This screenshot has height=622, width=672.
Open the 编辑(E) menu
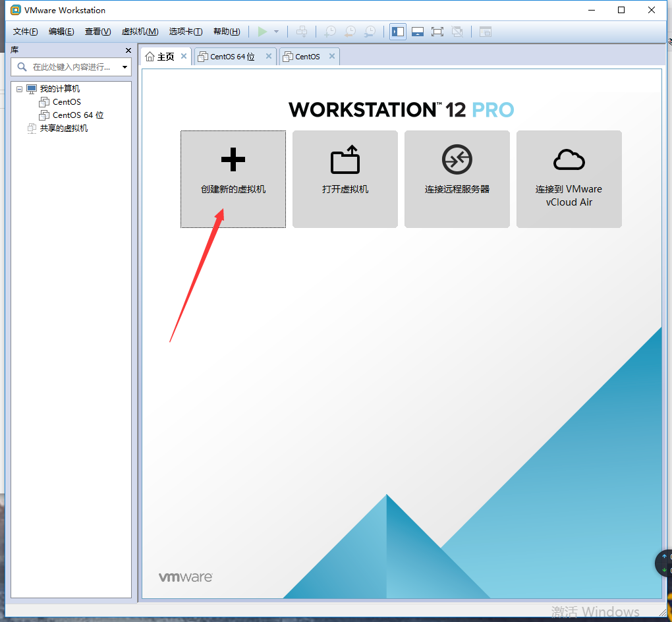click(61, 32)
